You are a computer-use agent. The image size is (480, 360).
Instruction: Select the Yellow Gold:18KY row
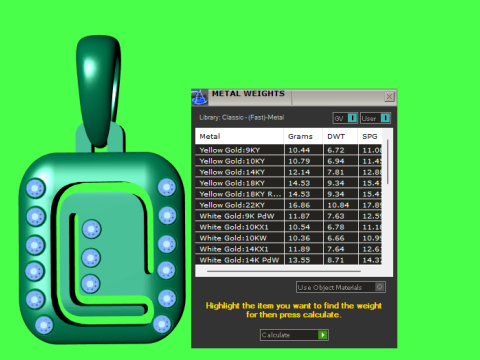coord(289,183)
